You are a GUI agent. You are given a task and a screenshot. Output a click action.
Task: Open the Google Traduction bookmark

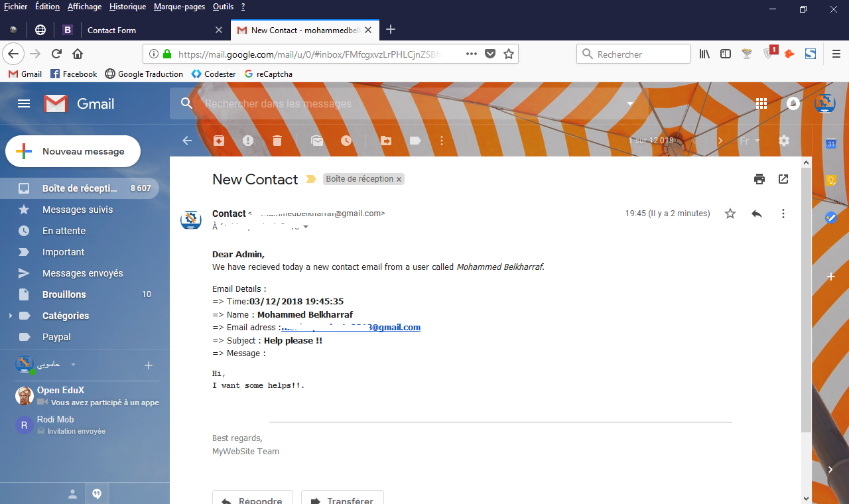(x=144, y=74)
